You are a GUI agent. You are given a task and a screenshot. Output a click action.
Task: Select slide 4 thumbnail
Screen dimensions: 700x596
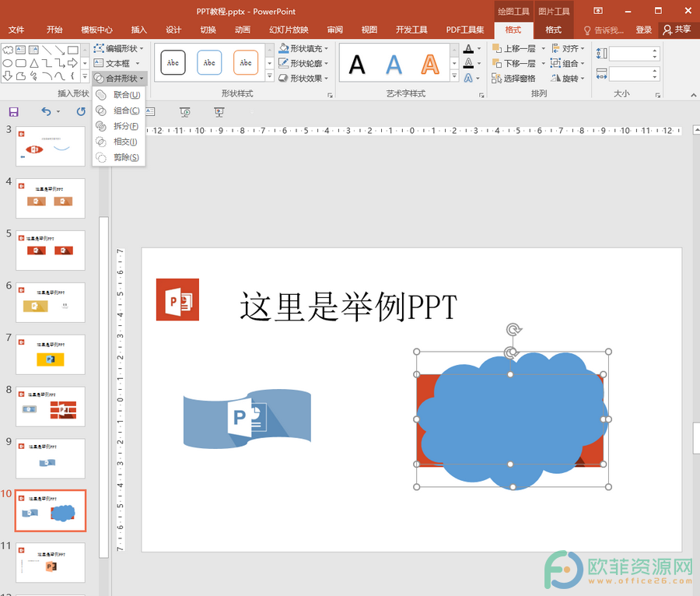click(x=51, y=198)
